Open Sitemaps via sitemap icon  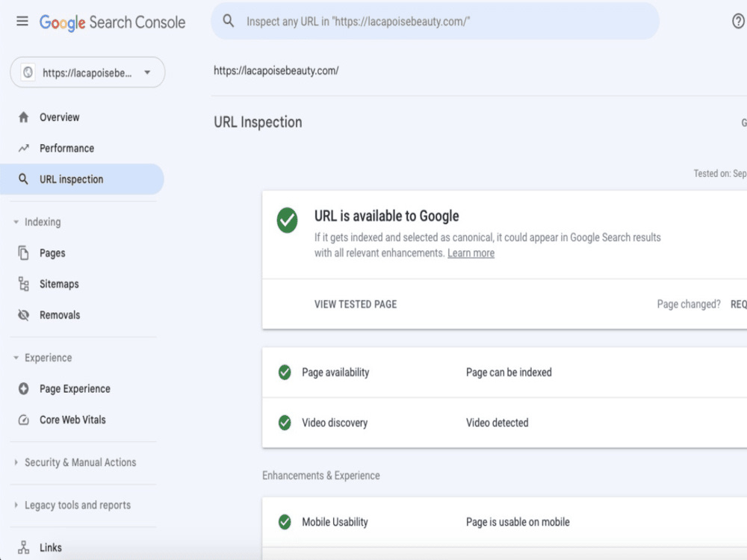tap(23, 284)
